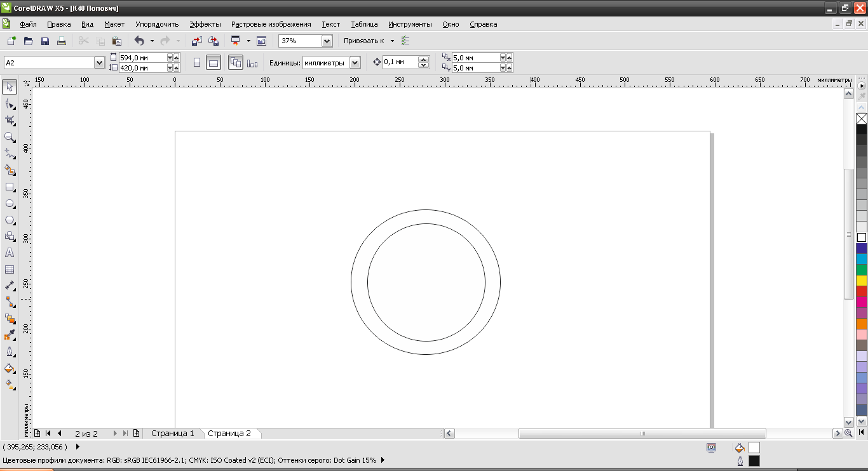Apply layout to current page only
The height and width of the screenshot is (471, 868).
point(252,63)
